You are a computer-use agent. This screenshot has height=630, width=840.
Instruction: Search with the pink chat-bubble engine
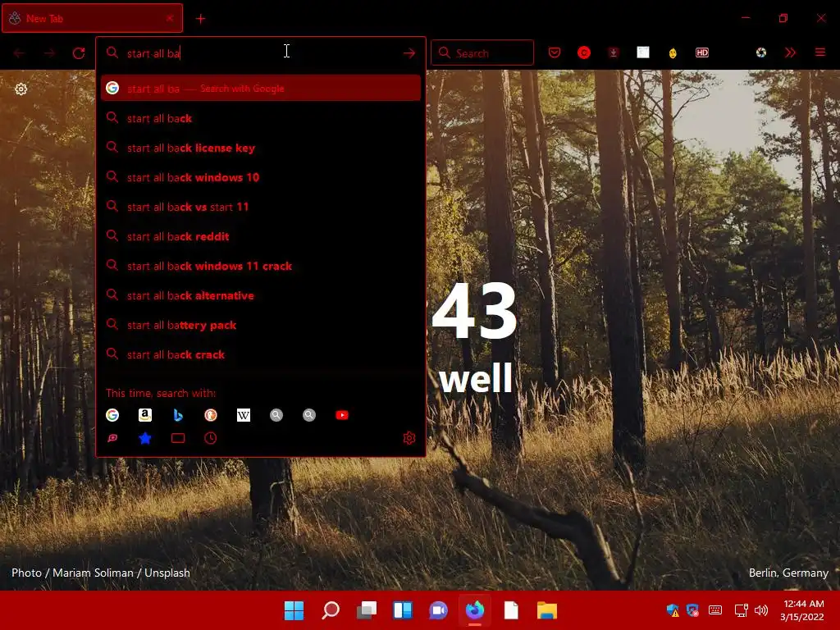112,438
